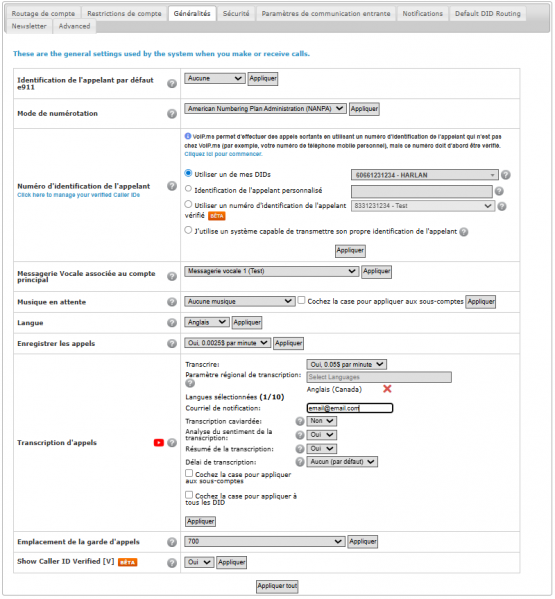Viewport: 555px width, 599px height.
Task: Open help icon under Paramètre régional de transcription
Action: pyautogui.click(x=190, y=383)
